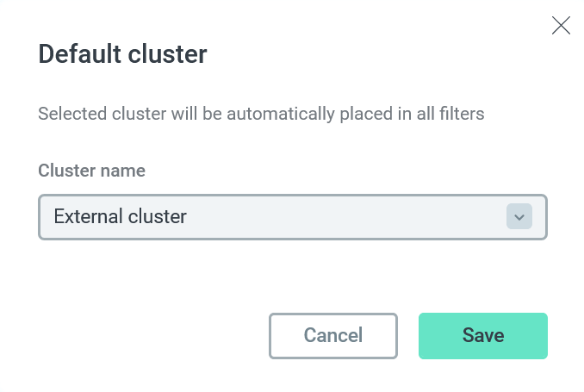Confirm default cluster with green Save

click(482, 335)
